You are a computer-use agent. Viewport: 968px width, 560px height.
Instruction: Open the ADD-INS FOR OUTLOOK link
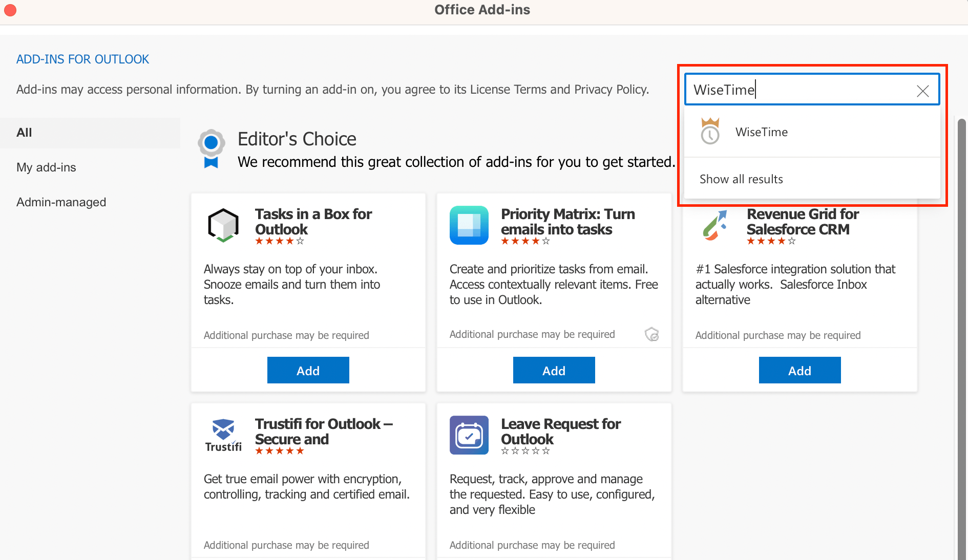pyautogui.click(x=82, y=59)
